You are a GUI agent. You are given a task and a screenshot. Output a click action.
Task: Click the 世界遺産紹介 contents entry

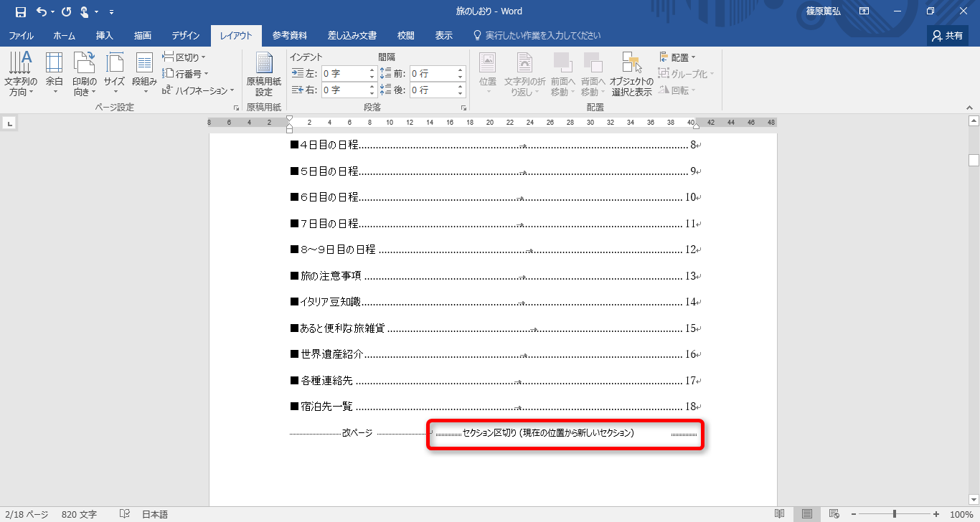click(x=495, y=354)
